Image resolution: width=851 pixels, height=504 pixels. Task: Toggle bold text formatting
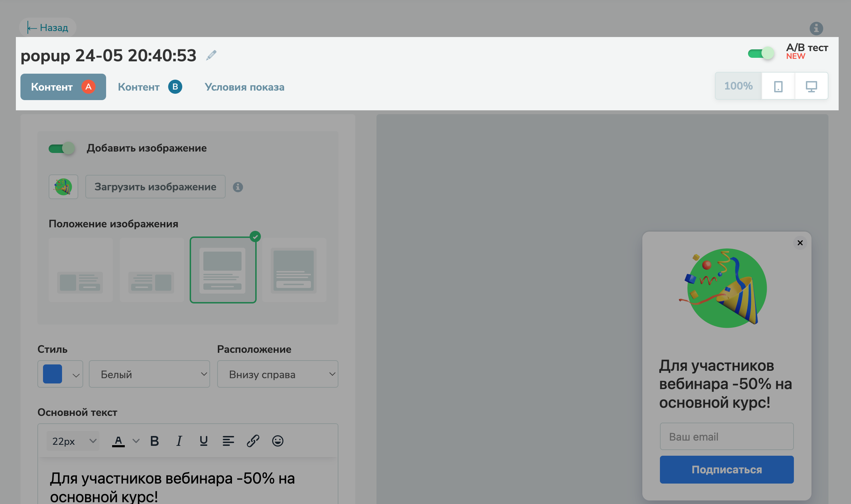pyautogui.click(x=154, y=441)
